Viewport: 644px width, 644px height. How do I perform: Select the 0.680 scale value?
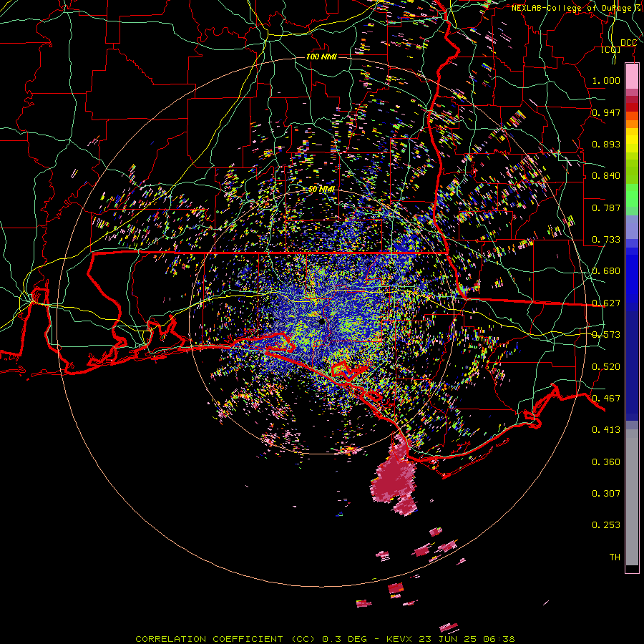(606, 271)
